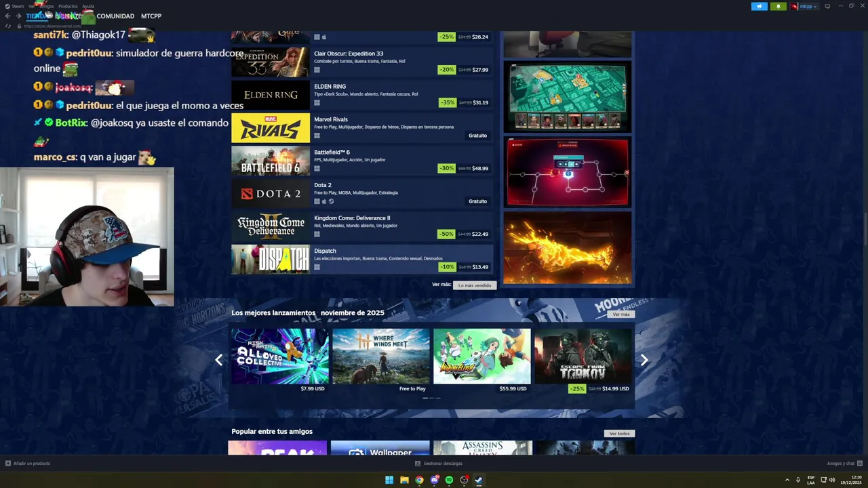Click the Windows platform icon under Marvel Rivals
The width and height of the screenshot is (868, 488).
317,136
